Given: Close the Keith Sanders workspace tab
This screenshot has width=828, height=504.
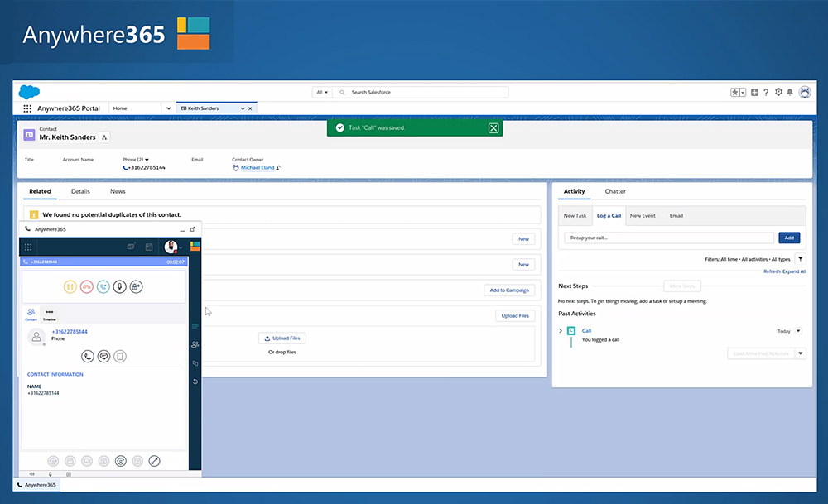Looking at the screenshot, I should pos(250,108).
